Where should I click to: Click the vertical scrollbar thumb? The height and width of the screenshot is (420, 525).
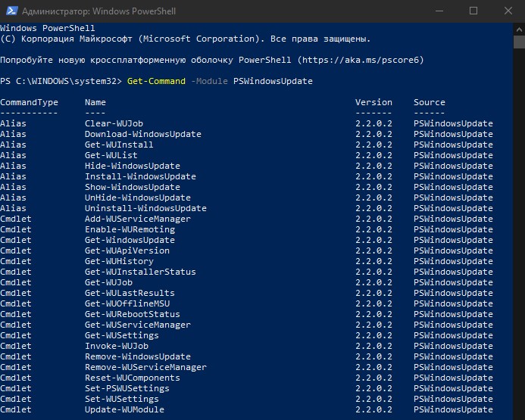tap(519, 42)
